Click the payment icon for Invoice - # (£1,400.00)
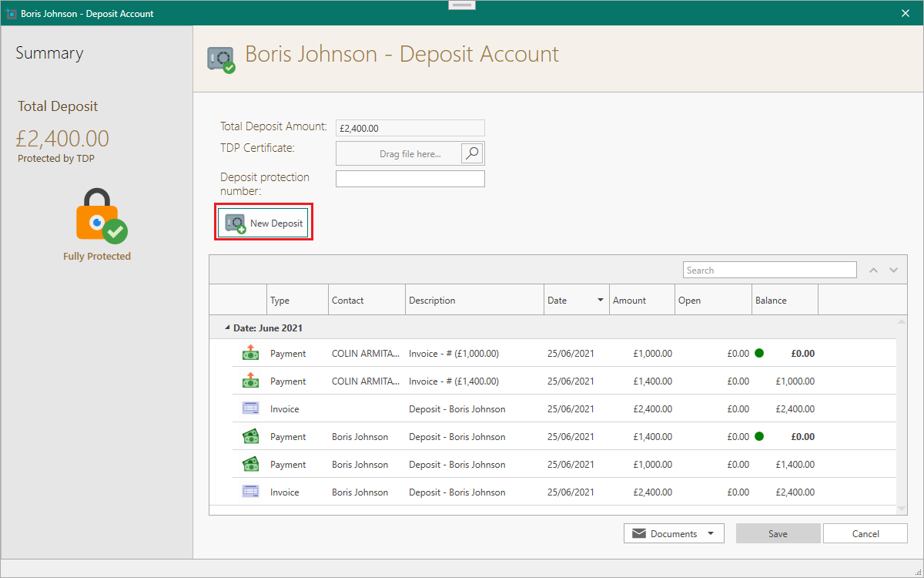924x578 pixels. coord(250,381)
